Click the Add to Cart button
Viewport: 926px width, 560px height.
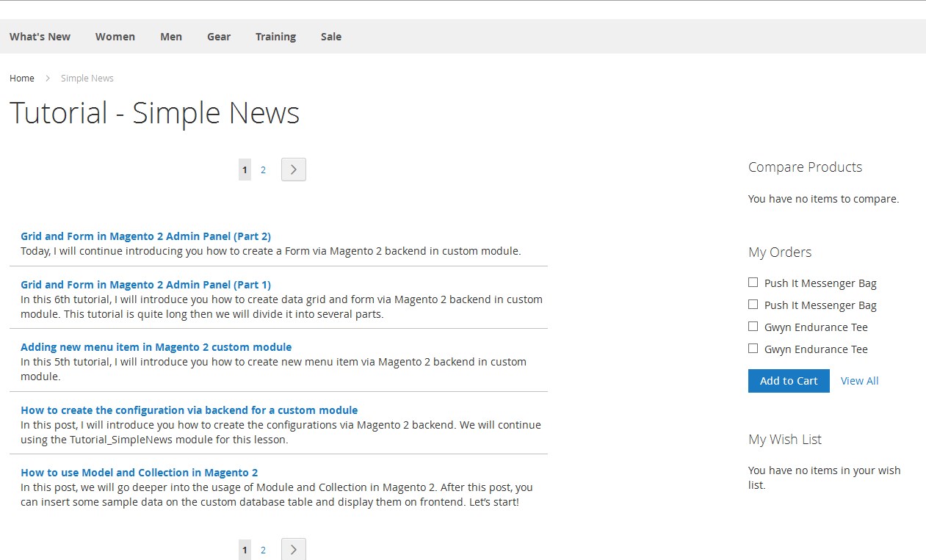click(789, 381)
